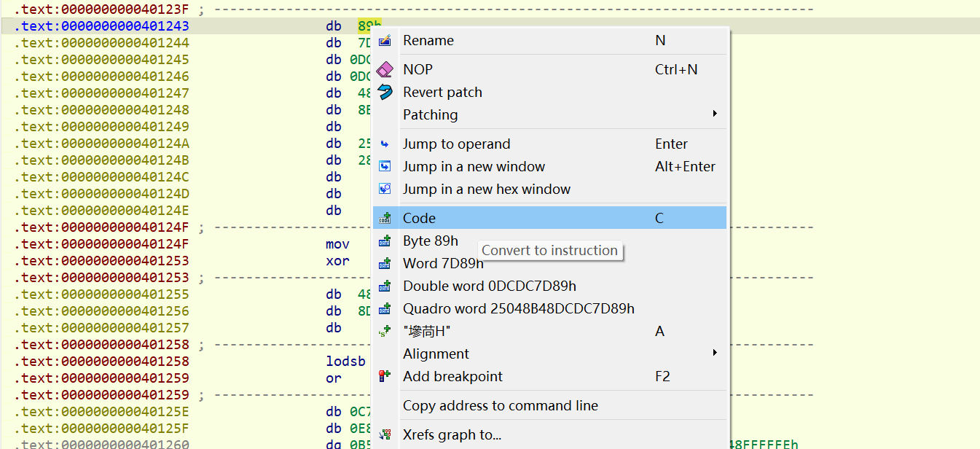Select Double word 0DCDC7D89h entry
This screenshot has height=449, width=980.
pyautogui.click(x=489, y=286)
